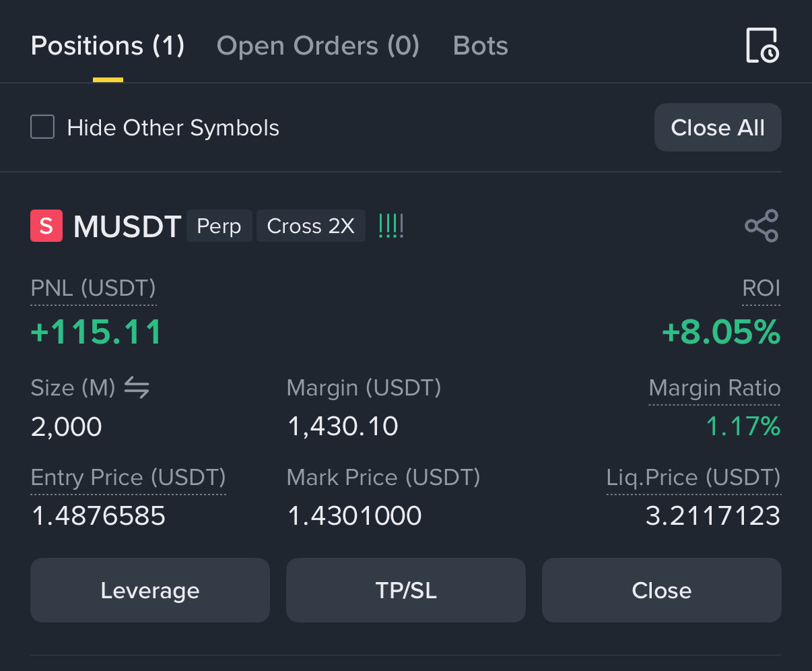812x671 pixels.
Task: Switch to the Open Orders (0) tab
Action: click(x=318, y=46)
